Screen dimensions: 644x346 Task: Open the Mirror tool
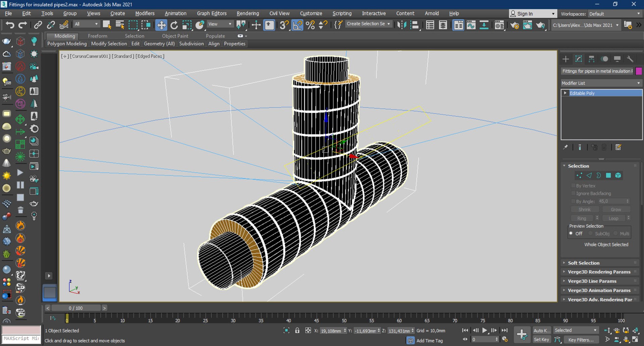pyautogui.click(x=401, y=25)
